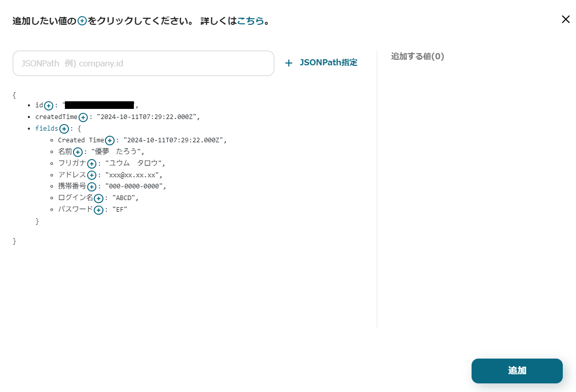Click the パスワード key label
This screenshot has width=576, height=392.
click(76, 210)
